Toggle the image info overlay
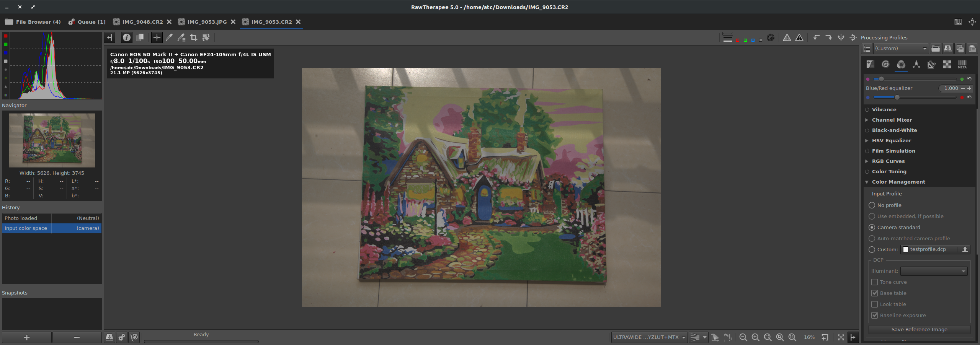Viewport: 980px width, 345px height. click(126, 37)
